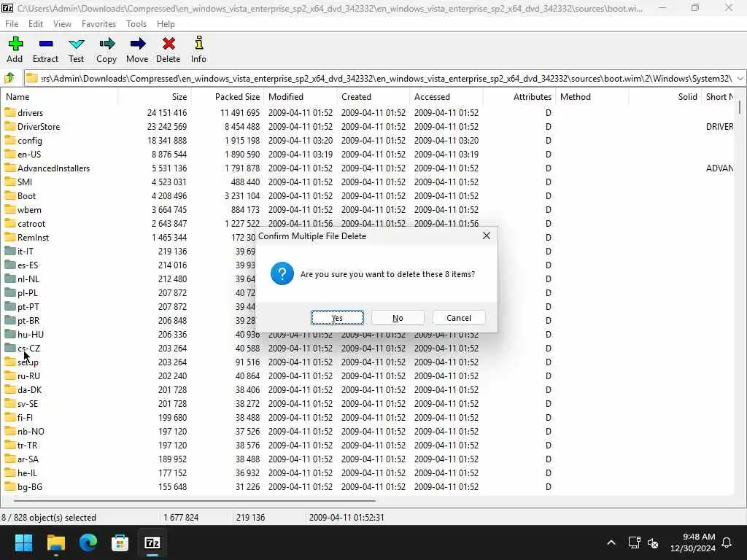Click No in delete dialog

(398, 318)
